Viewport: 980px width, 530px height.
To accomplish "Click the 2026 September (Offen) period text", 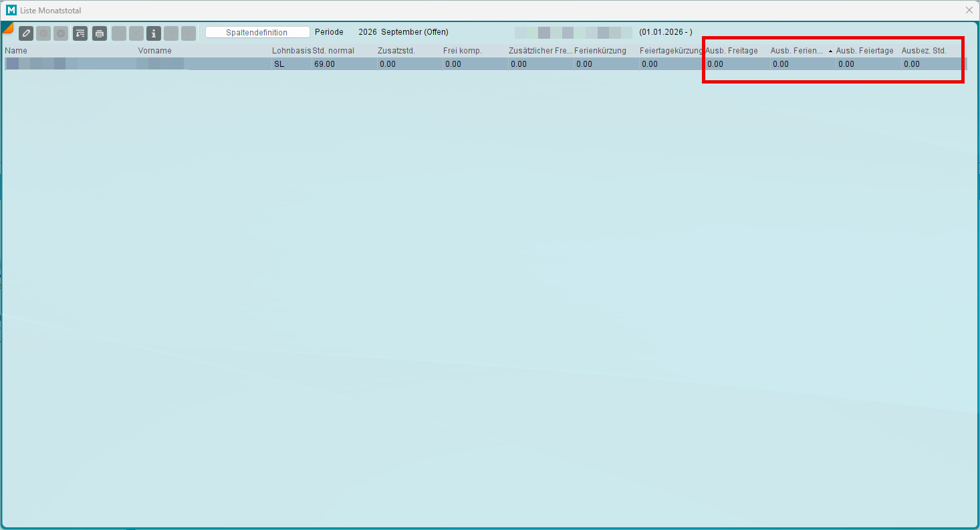I will (403, 32).
